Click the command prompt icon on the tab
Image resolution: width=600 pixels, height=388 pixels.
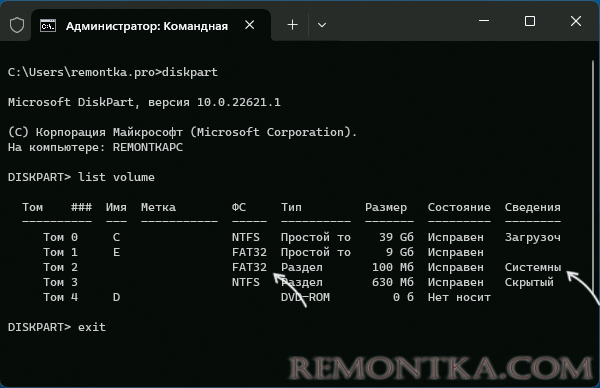48,26
